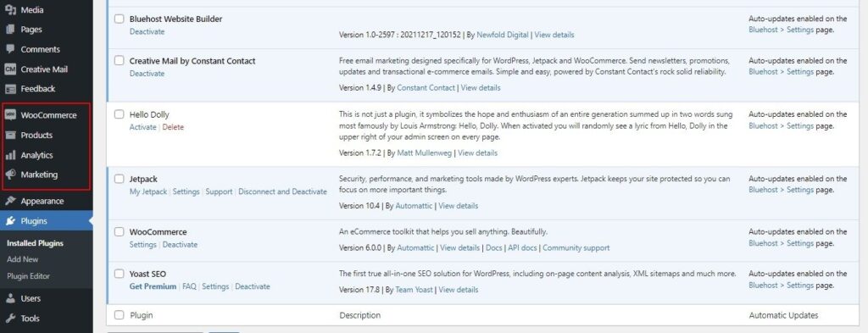The image size is (868, 333).
Task: Deactivate the Yoast SEO plugin
Action: click(253, 286)
